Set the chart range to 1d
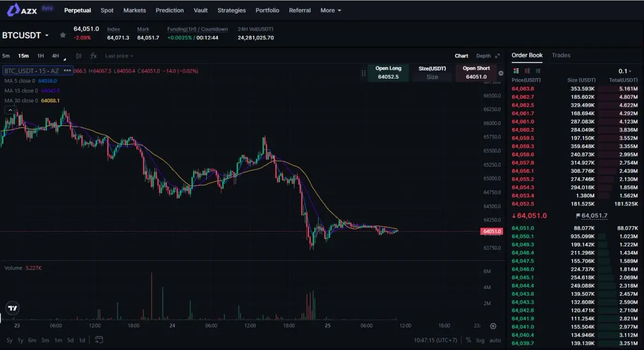644x350 pixels. coord(82,340)
